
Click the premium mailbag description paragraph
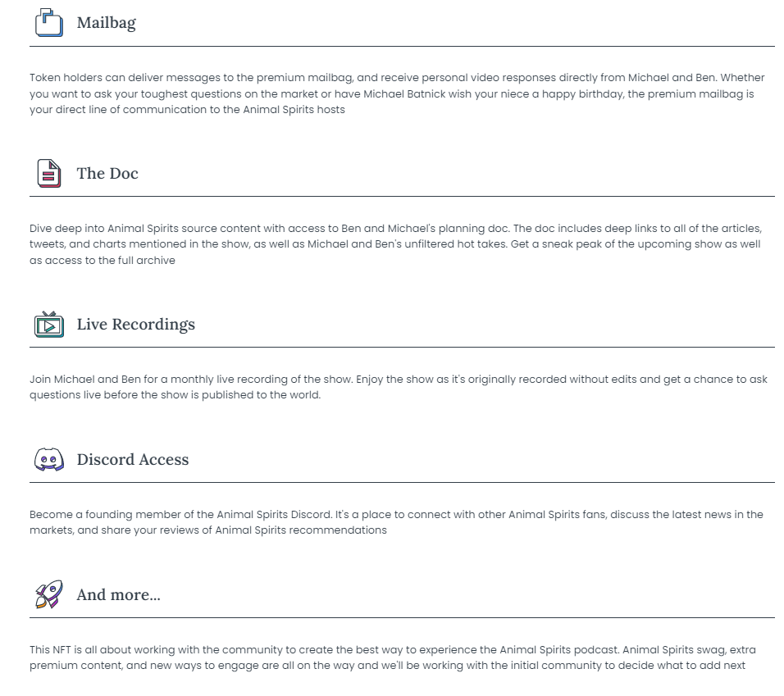tap(397, 93)
